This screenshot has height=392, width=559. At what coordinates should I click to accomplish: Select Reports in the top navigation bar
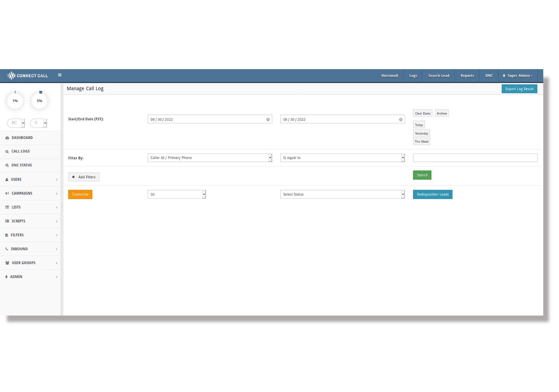pos(467,75)
